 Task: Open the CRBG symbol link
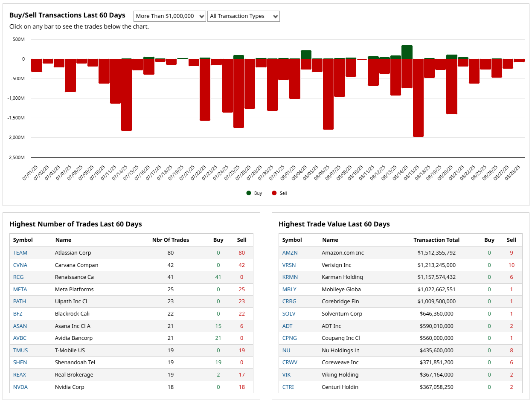click(289, 302)
